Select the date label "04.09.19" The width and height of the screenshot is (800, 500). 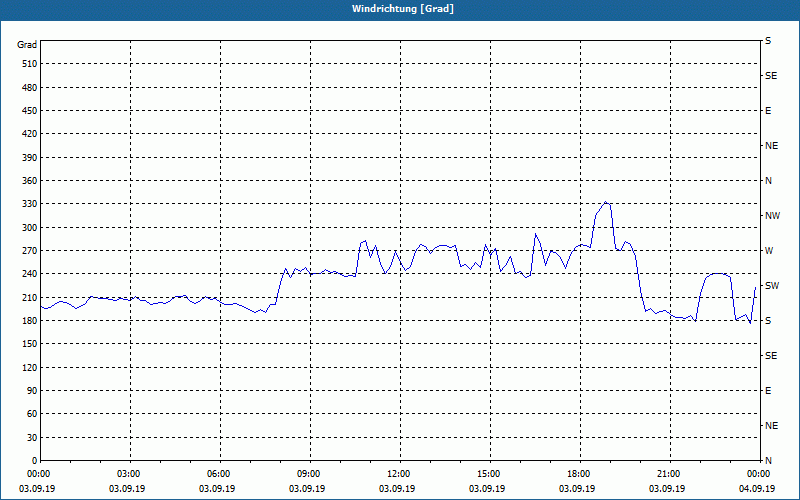pyautogui.click(x=757, y=489)
